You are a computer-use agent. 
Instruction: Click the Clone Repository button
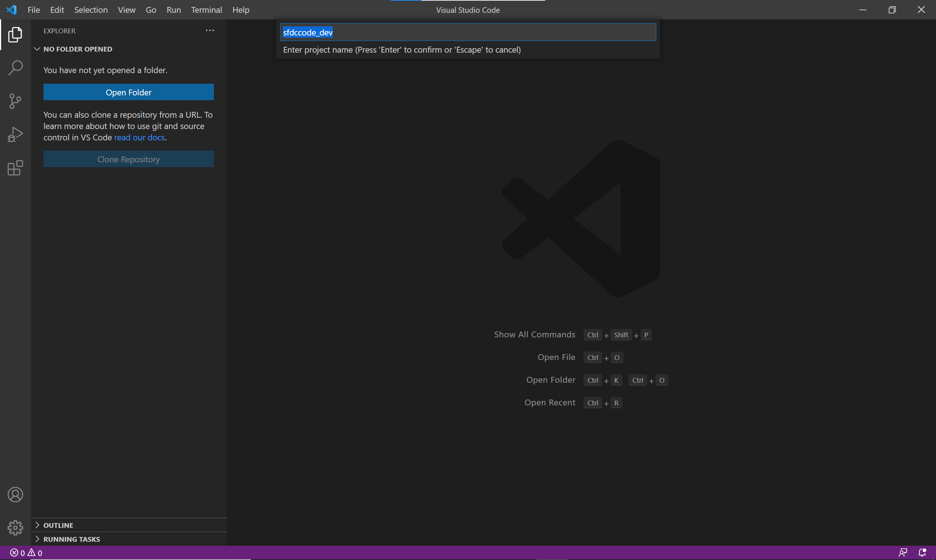pos(128,159)
